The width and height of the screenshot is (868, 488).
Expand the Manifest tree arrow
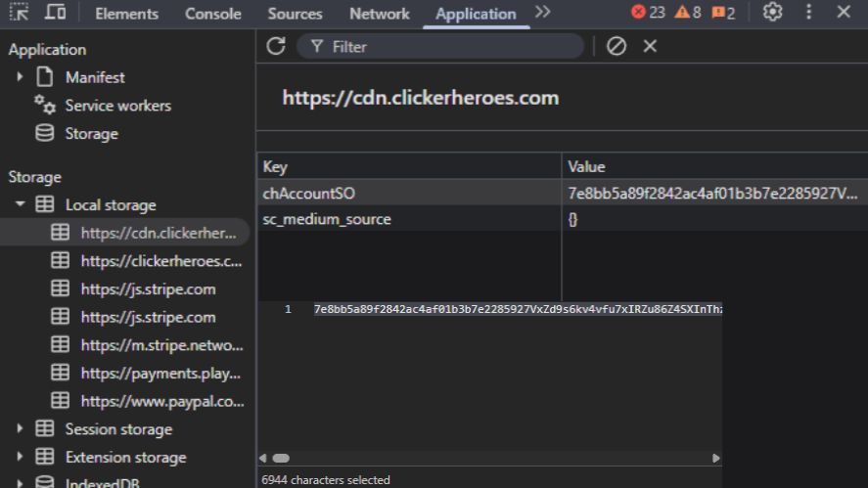20,77
